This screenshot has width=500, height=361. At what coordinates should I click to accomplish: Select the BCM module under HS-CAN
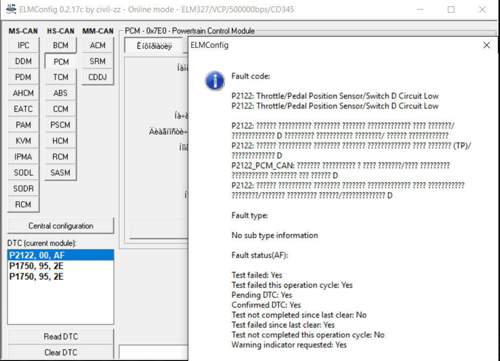click(60, 45)
